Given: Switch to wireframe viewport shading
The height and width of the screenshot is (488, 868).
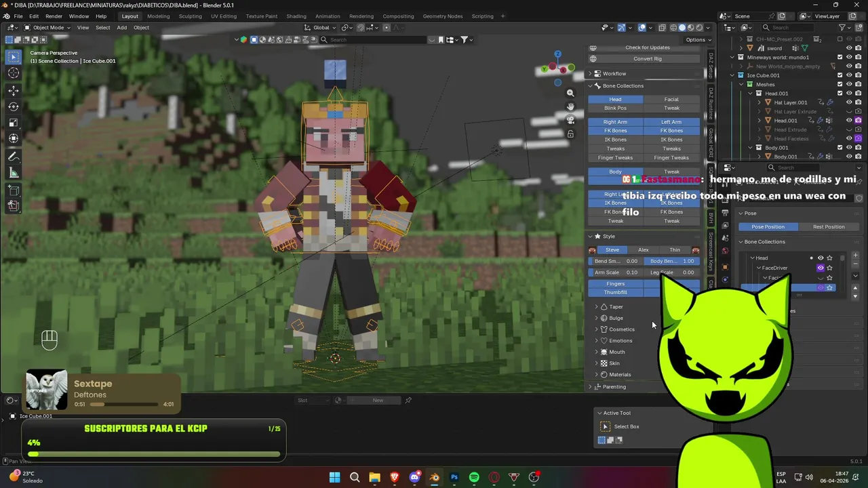Looking at the screenshot, I should pos(673,28).
